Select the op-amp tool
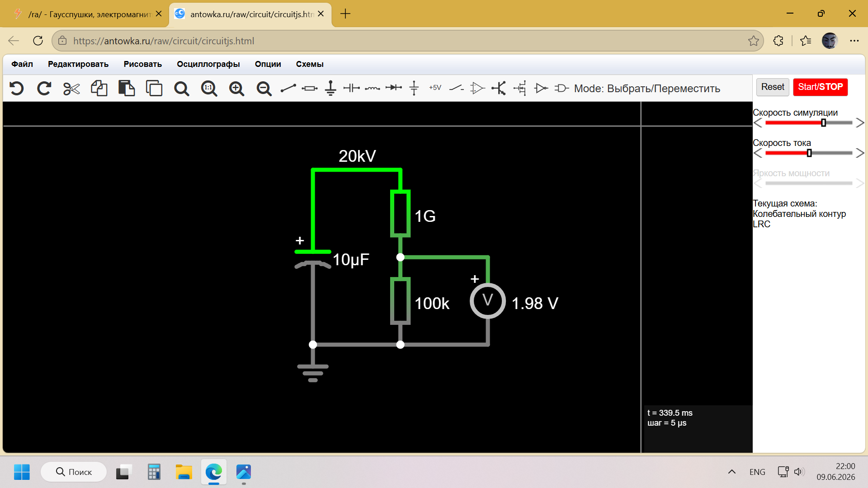The image size is (868, 488). pyautogui.click(x=477, y=88)
